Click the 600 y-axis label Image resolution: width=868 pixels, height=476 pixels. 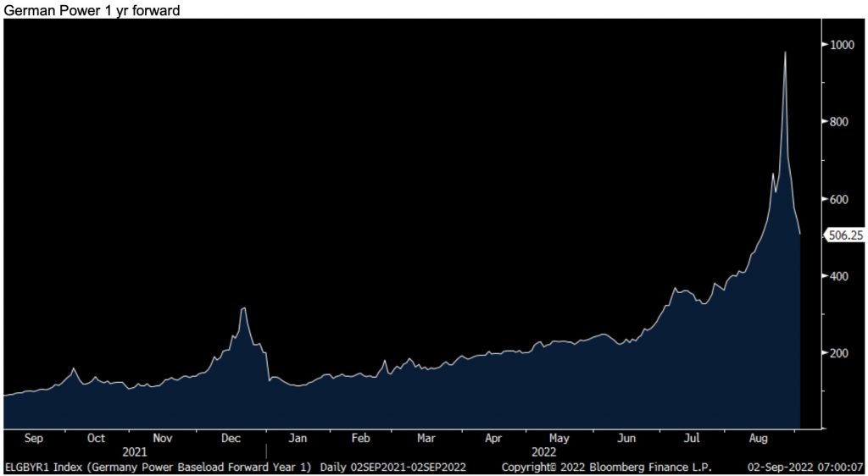point(839,199)
